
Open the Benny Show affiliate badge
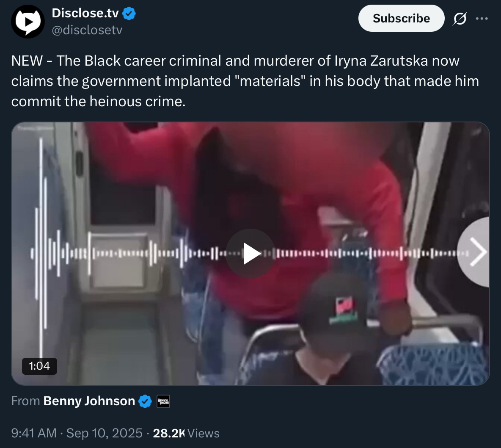pos(163,401)
